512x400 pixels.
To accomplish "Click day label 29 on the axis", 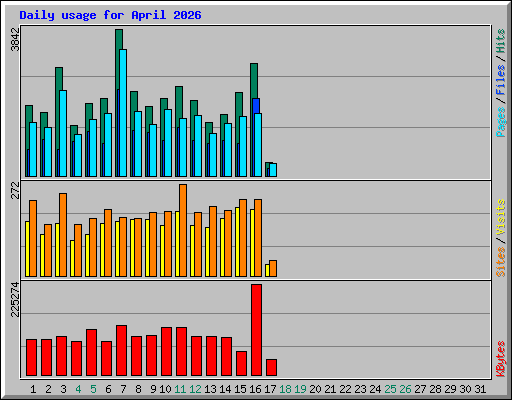I will (450, 389).
